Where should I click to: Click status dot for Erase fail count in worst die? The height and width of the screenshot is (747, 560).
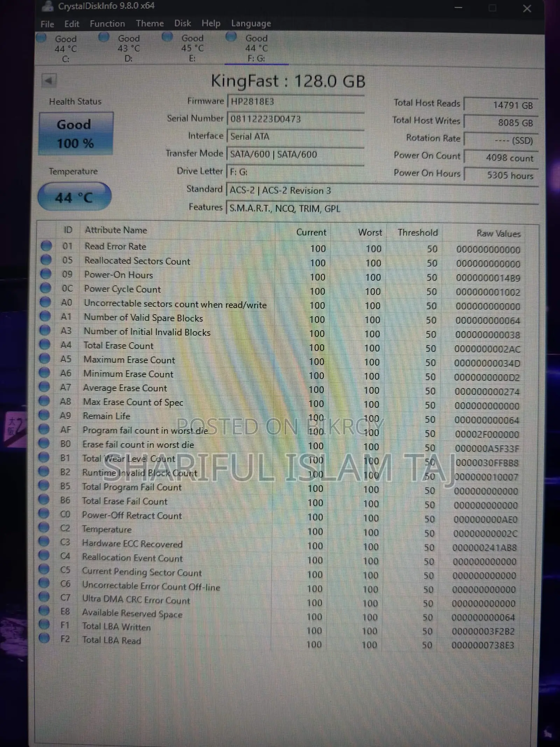click(44, 443)
